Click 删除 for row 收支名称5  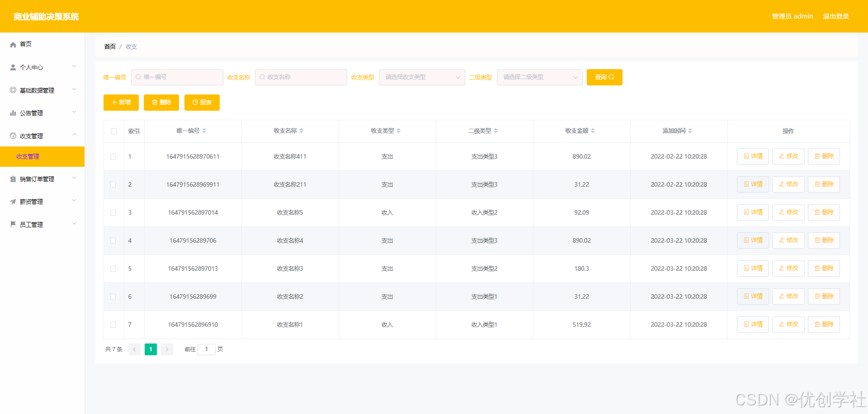point(824,212)
